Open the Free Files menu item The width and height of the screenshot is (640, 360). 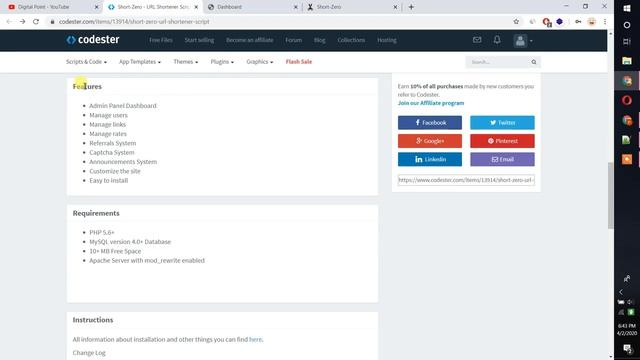pos(161,40)
